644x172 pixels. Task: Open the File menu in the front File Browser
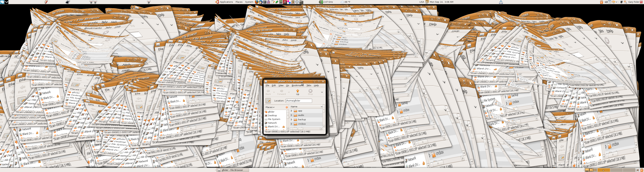(267, 85)
